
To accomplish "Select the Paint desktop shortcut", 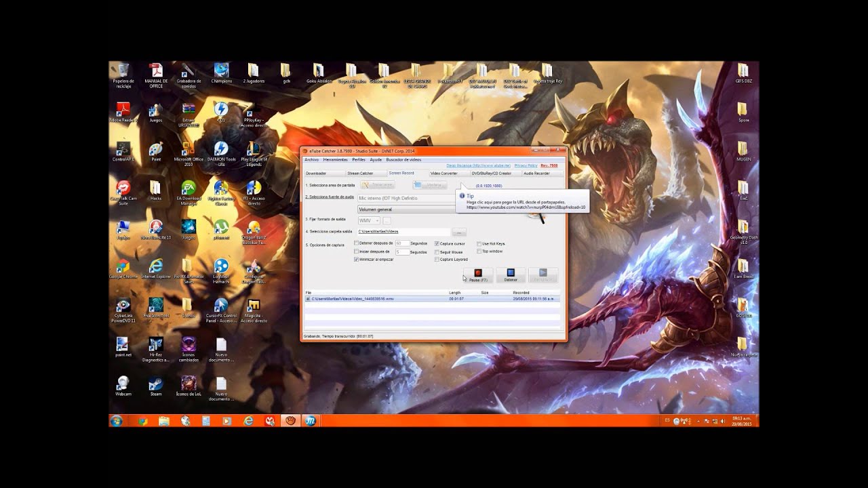I will pos(156,152).
